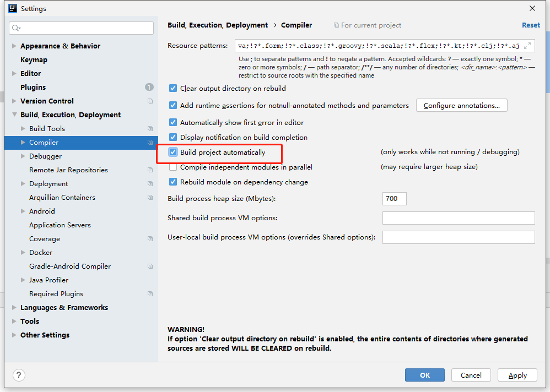Select Keymap in the settings tree
The height and width of the screenshot is (392, 550).
coord(34,60)
